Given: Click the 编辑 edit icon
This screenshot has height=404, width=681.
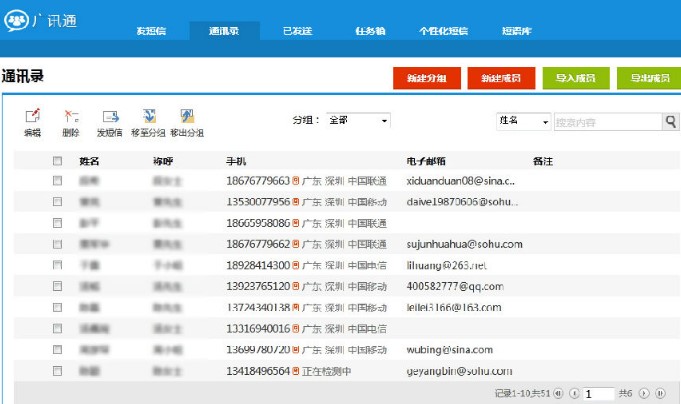Looking at the screenshot, I should (x=33, y=116).
